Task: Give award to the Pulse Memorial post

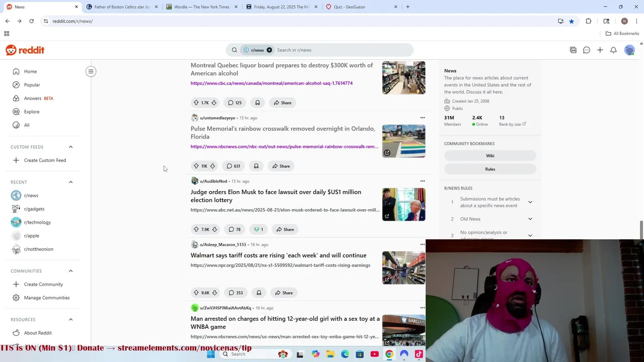Action: [256, 166]
